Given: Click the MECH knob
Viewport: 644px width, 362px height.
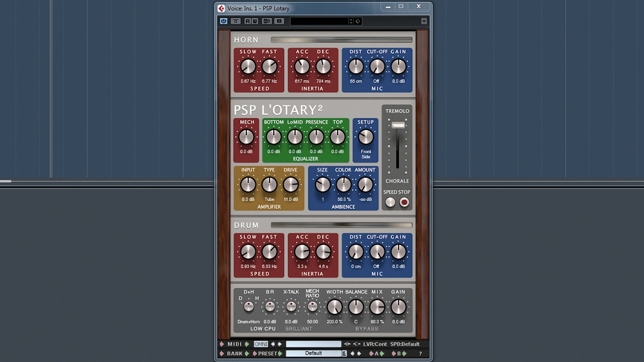Looking at the screenshot, I should (246, 137).
